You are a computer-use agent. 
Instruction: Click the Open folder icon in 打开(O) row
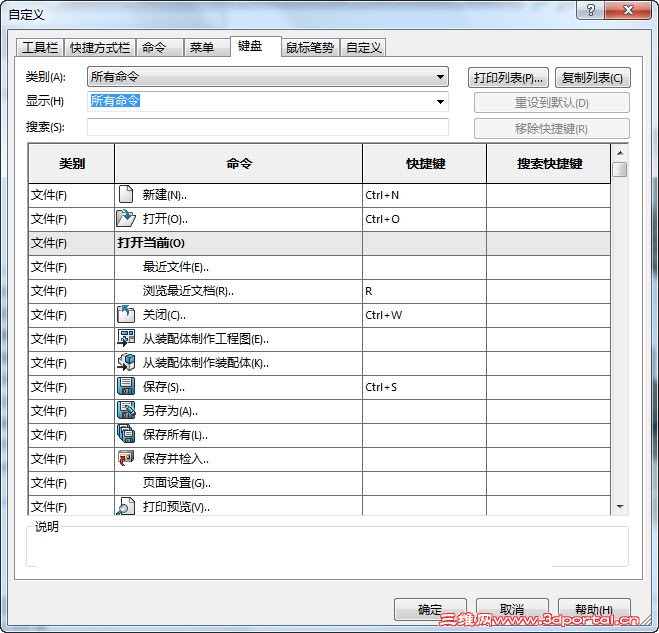pos(126,219)
